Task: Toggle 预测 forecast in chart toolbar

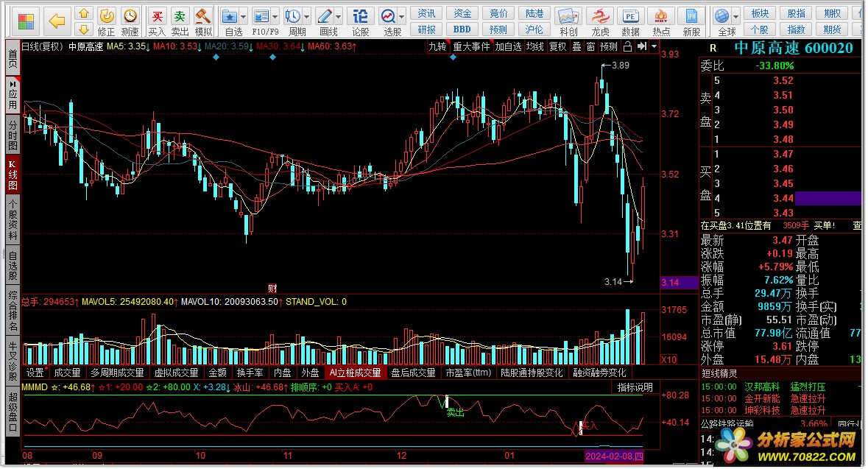Action: click(609, 46)
